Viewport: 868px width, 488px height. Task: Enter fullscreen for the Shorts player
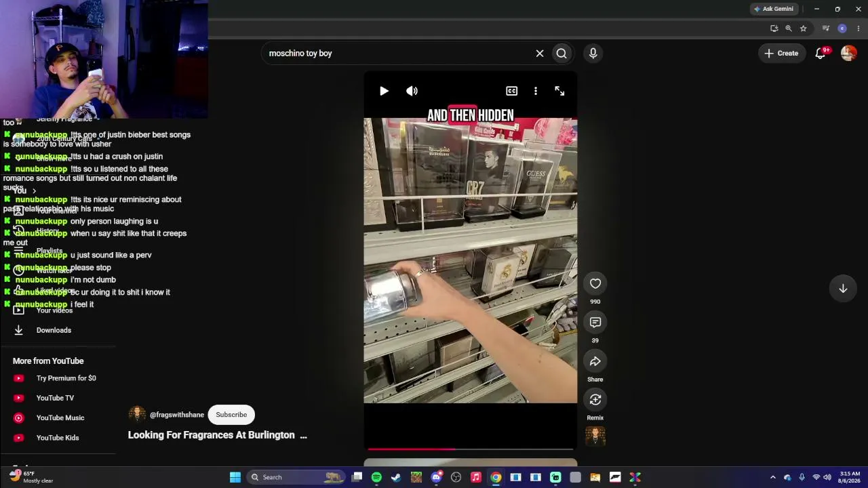tap(559, 91)
